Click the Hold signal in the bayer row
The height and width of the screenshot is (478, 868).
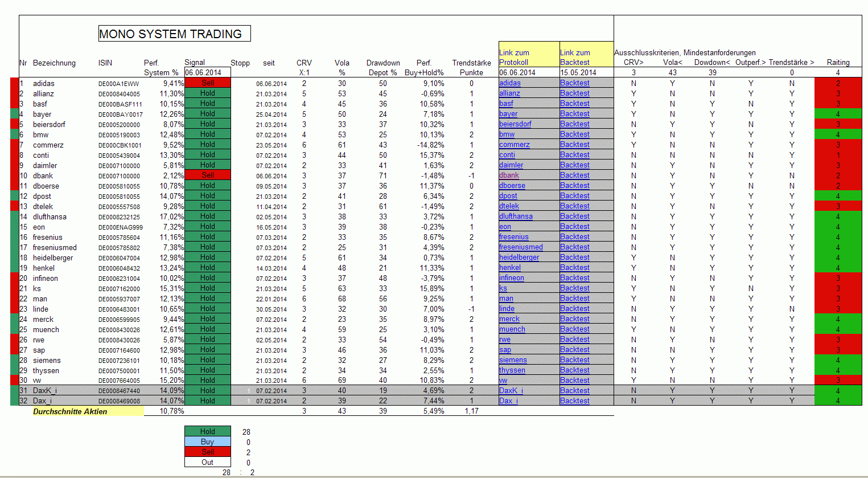point(208,114)
